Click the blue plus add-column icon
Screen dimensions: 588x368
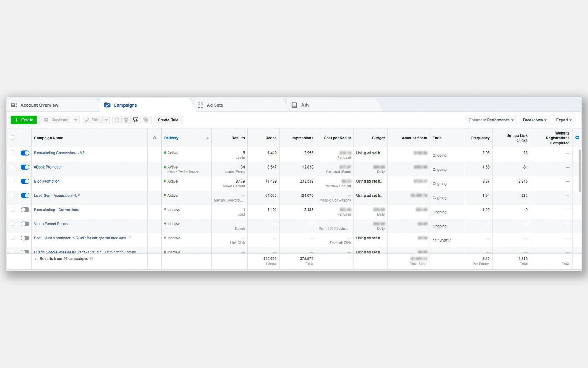pyautogui.click(x=577, y=138)
